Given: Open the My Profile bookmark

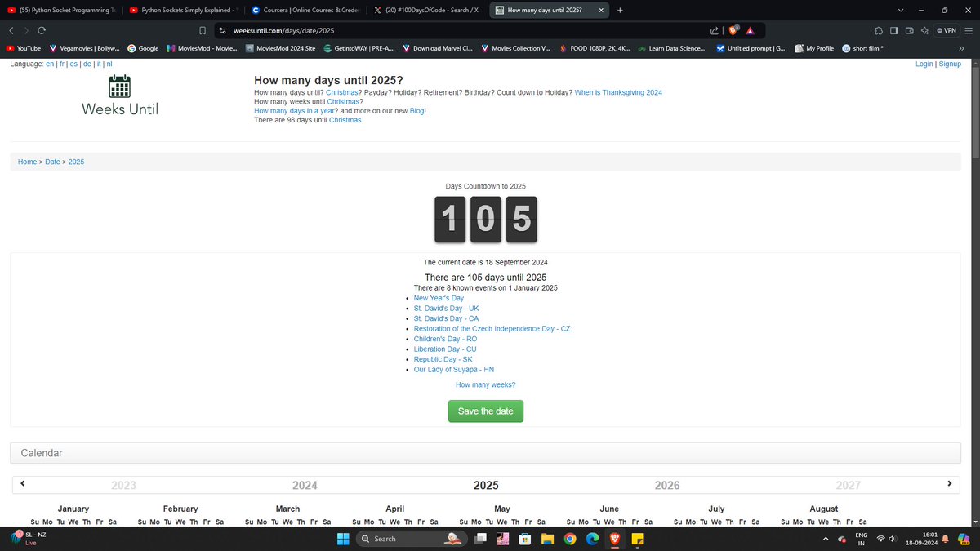Looking at the screenshot, I should 813,48.
